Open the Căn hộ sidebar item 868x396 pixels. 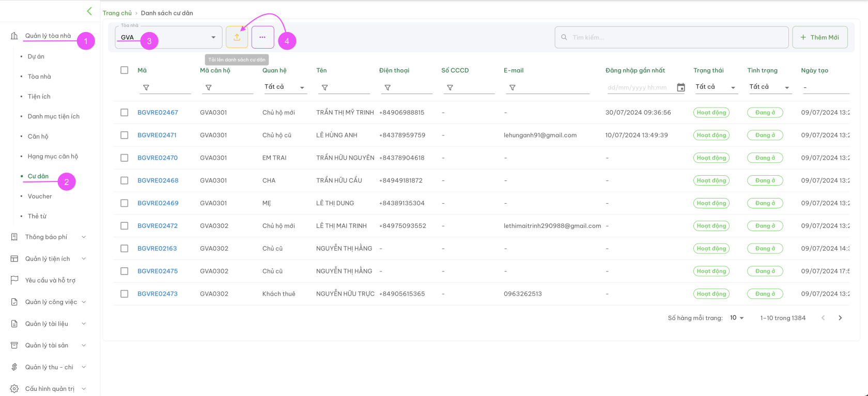(x=38, y=136)
